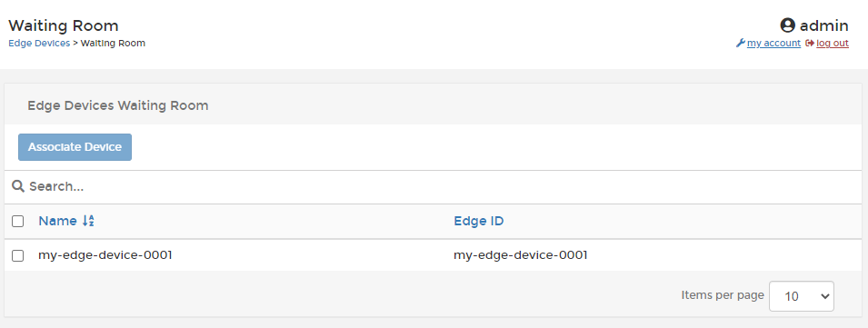
Task: Click the log out link
Action: tap(832, 43)
